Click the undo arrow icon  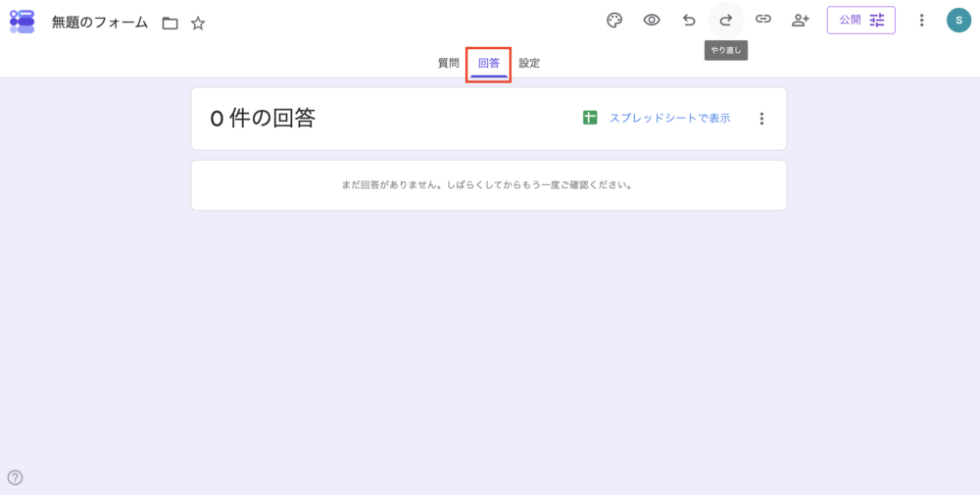click(689, 20)
